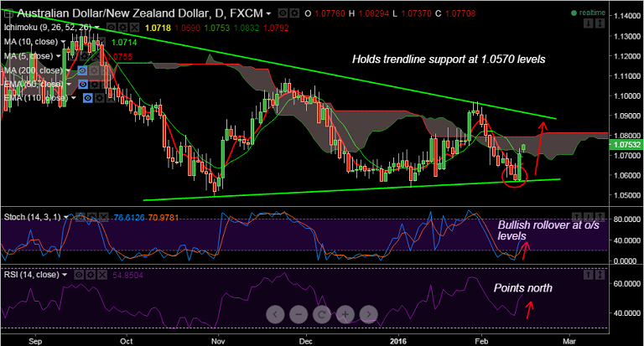Click the green realtime status indicator
The image size is (644, 346).
[x=588, y=13]
